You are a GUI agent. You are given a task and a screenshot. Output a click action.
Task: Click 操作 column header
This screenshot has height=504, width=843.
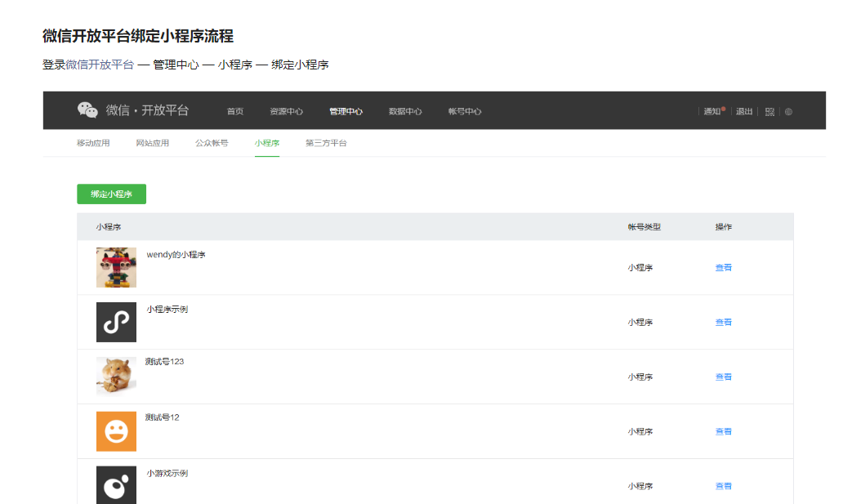[723, 227]
